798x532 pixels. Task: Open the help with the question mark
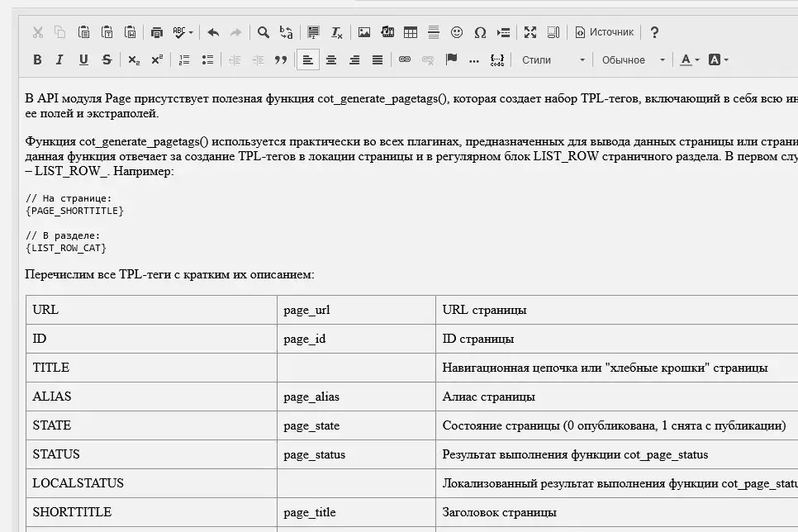point(654,31)
